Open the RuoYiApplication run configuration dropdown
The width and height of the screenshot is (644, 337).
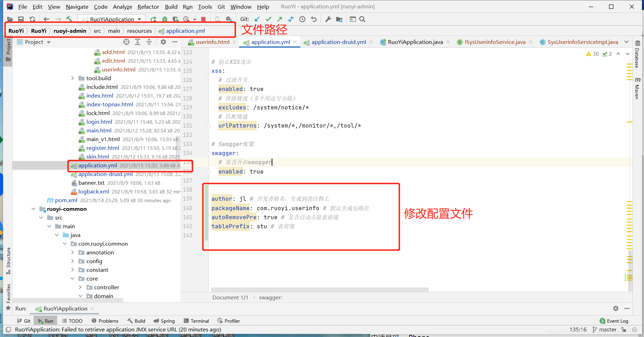[x=112, y=19]
